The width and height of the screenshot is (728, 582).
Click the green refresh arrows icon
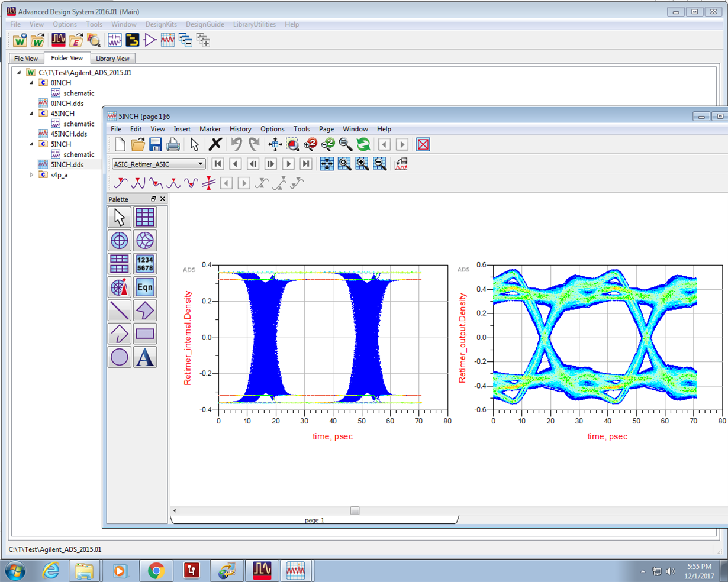363,144
